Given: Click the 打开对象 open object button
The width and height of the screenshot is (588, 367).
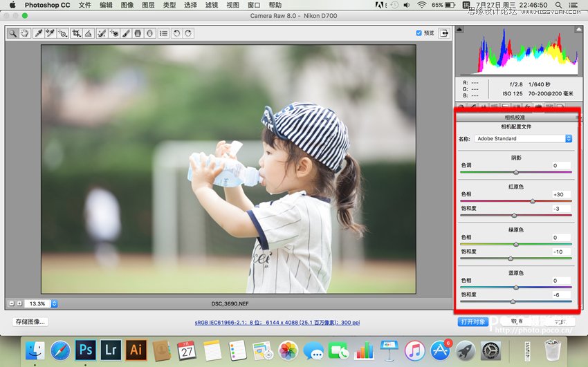Looking at the screenshot, I should (x=473, y=321).
